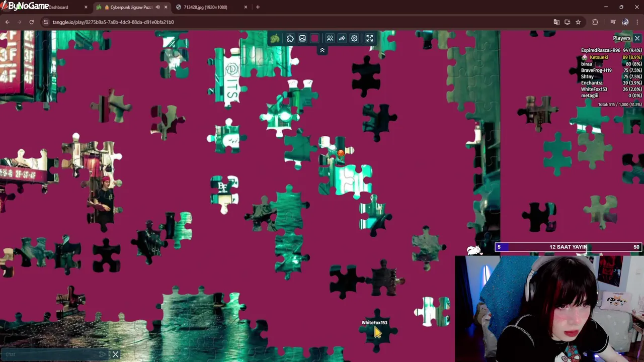Click the tanggle.io address bar URL
The width and height of the screenshot is (644, 362).
click(113, 22)
